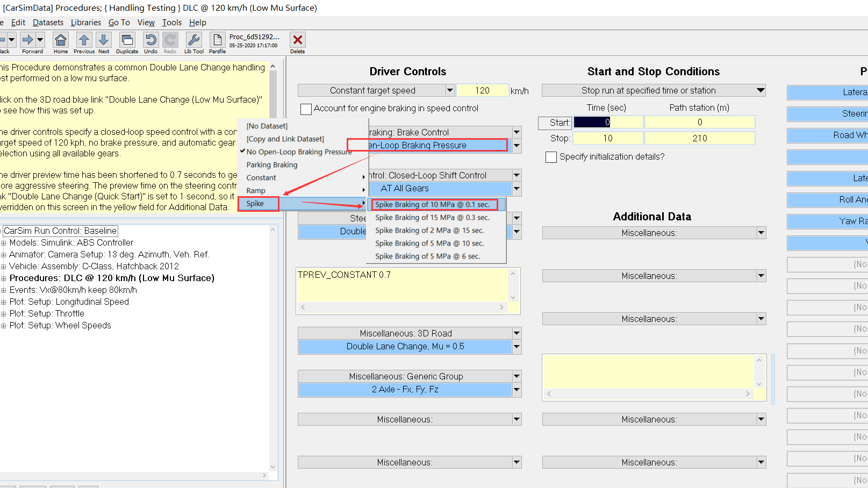Viewport: 868px width, 488px height.
Task: Click the notes panel scroll up arrow
Action: coord(273,67)
